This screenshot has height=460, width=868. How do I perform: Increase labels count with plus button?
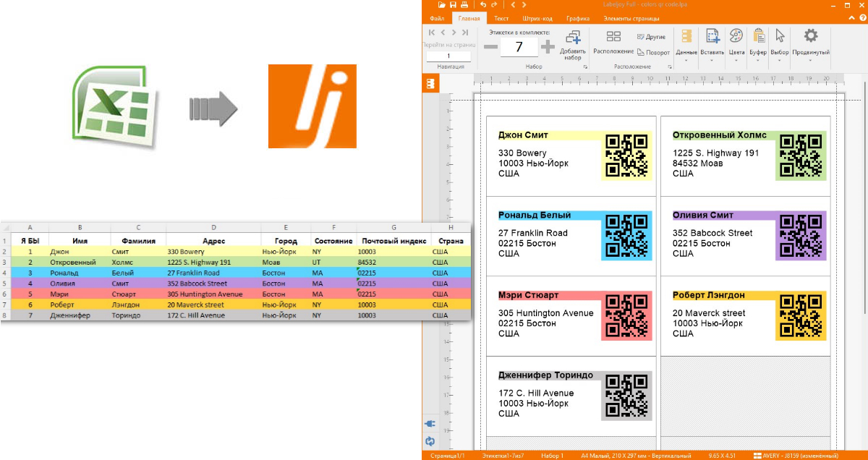tap(548, 47)
